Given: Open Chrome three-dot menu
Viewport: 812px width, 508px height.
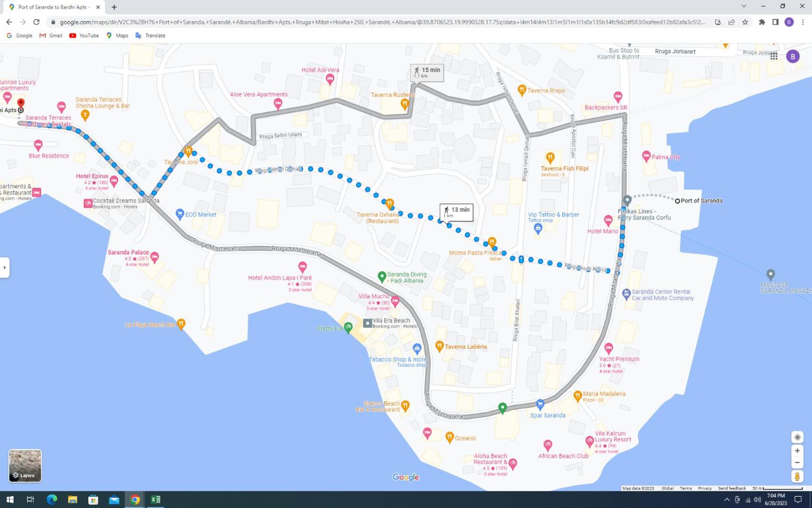Looking at the screenshot, I should [x=803, y=22].
